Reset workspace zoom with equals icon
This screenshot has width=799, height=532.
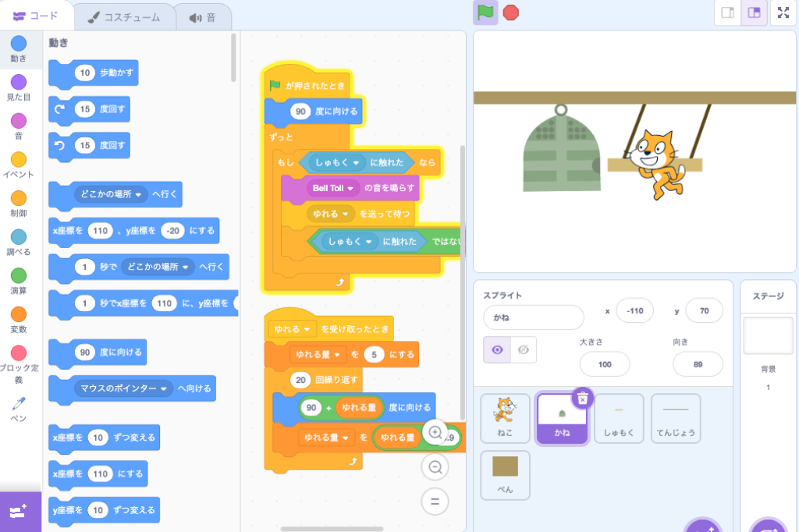[x=435, y=500]
